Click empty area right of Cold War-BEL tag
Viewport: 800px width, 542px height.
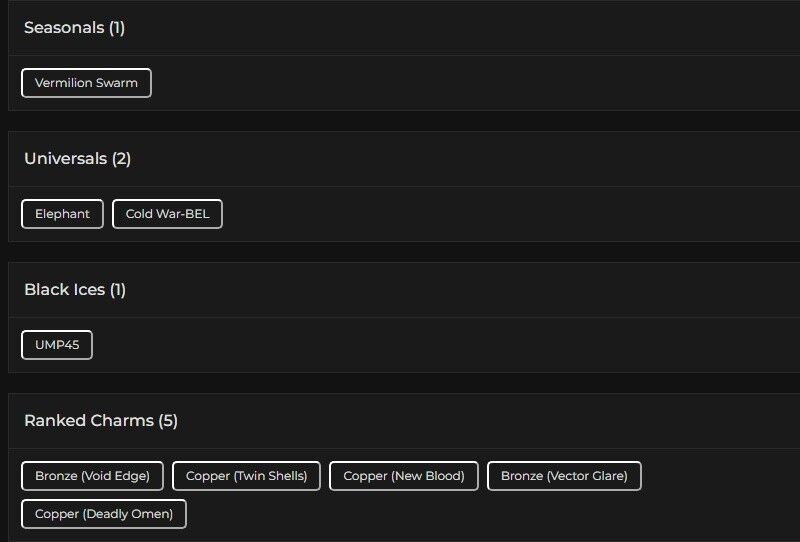pos(500,214)
